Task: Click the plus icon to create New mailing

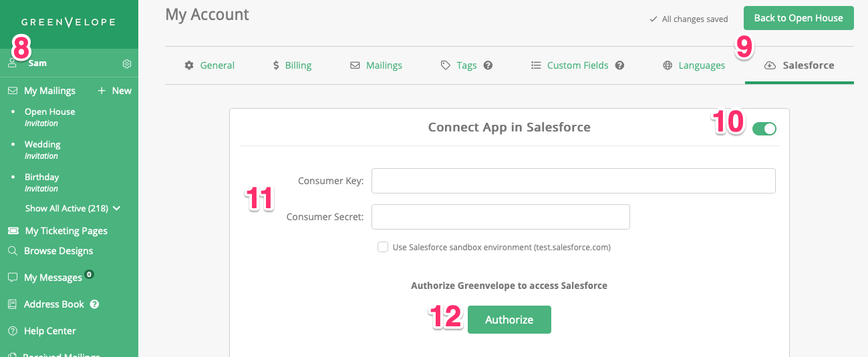Action: [x=102, y=91]
